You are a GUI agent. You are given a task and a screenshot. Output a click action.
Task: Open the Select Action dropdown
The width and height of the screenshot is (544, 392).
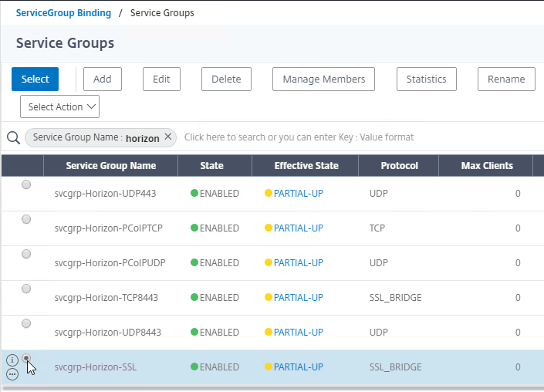pos(59,106)
